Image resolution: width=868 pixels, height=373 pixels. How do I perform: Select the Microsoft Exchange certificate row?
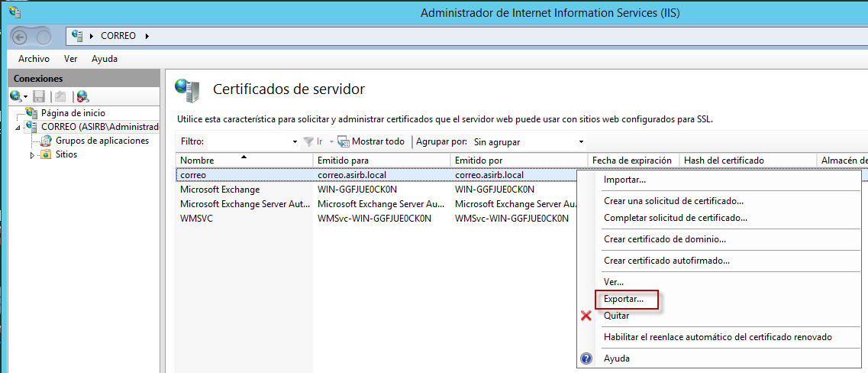pos(376,190)
